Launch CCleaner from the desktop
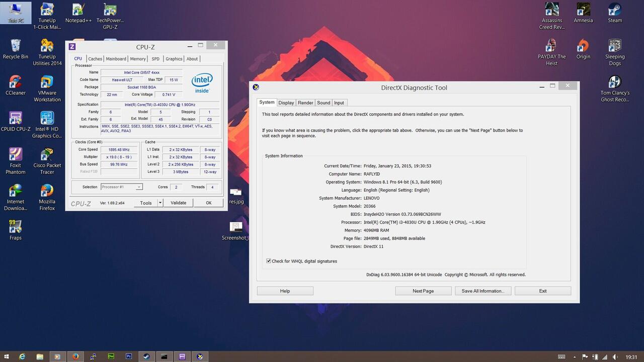The height and width of the screenshot is (362, 644). (16, 85)
